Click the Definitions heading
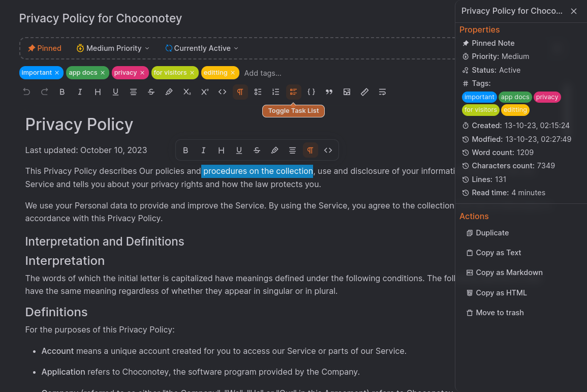587x392 pixels. [56, 312]
